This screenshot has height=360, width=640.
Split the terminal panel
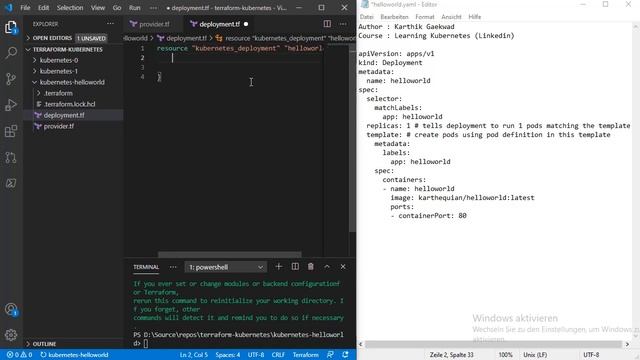tap(295, 267)
